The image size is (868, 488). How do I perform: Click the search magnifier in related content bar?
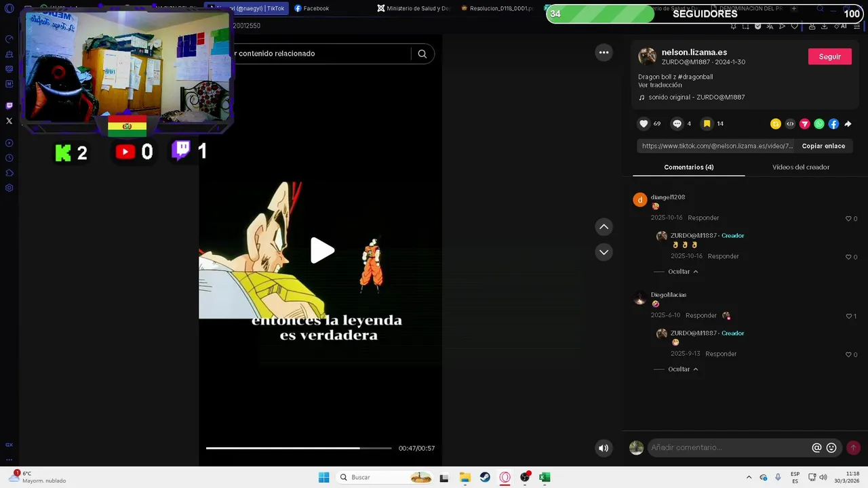point(422,54)
